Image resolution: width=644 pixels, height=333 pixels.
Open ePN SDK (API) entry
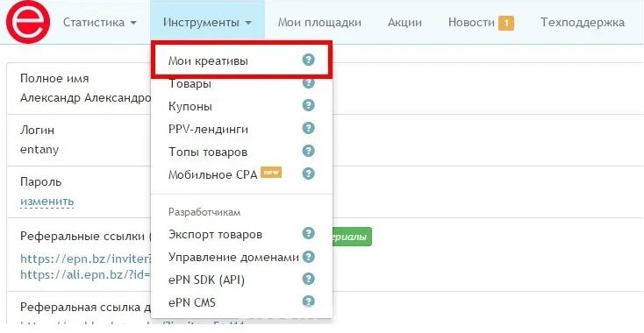206,280
